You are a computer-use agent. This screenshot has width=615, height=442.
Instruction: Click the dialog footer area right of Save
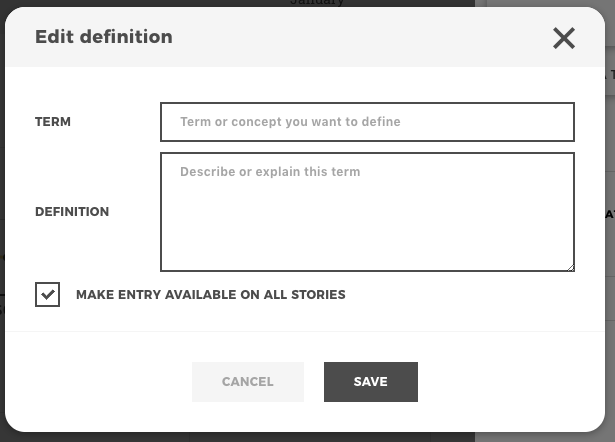[510, 381]
